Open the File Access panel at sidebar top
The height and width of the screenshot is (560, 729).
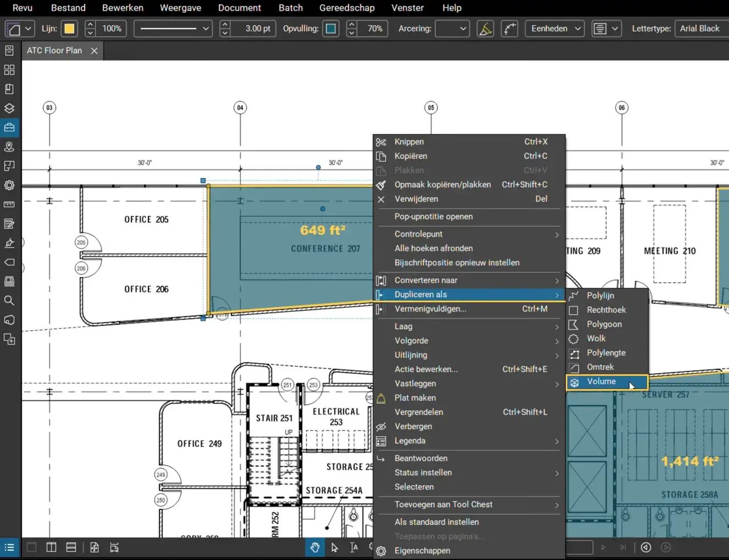9,51
